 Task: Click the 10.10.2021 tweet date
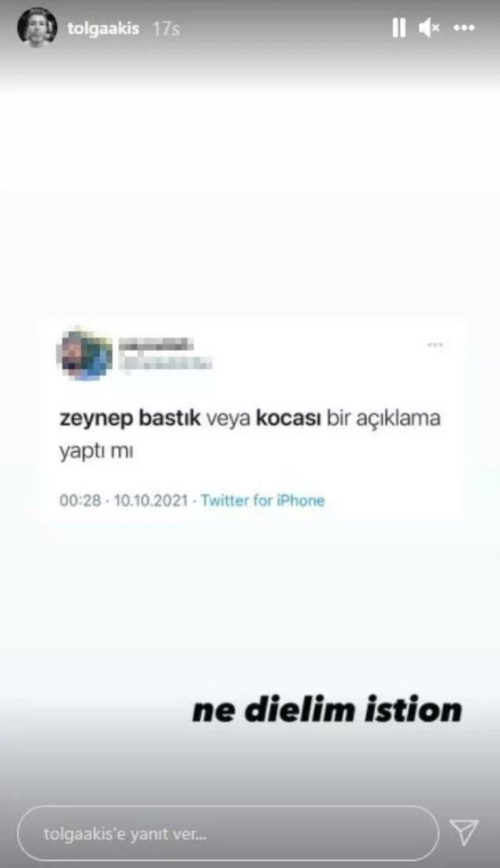click(x=150, y=500)
